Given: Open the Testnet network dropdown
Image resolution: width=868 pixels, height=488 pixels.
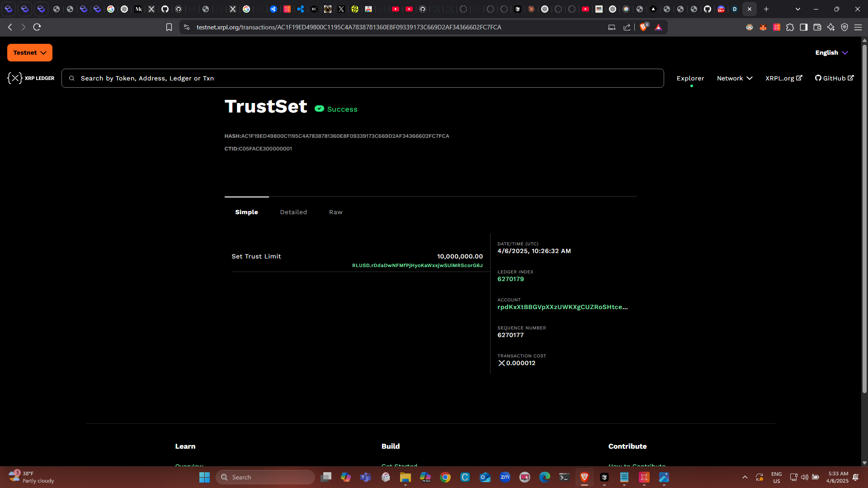Looking at the screenshot, I should [x=30, y=52].
